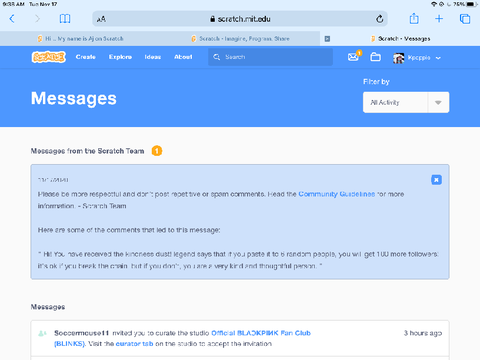Show all tabs overview icon
Screen dimensions: 480x360
click(x=465, y=19)
